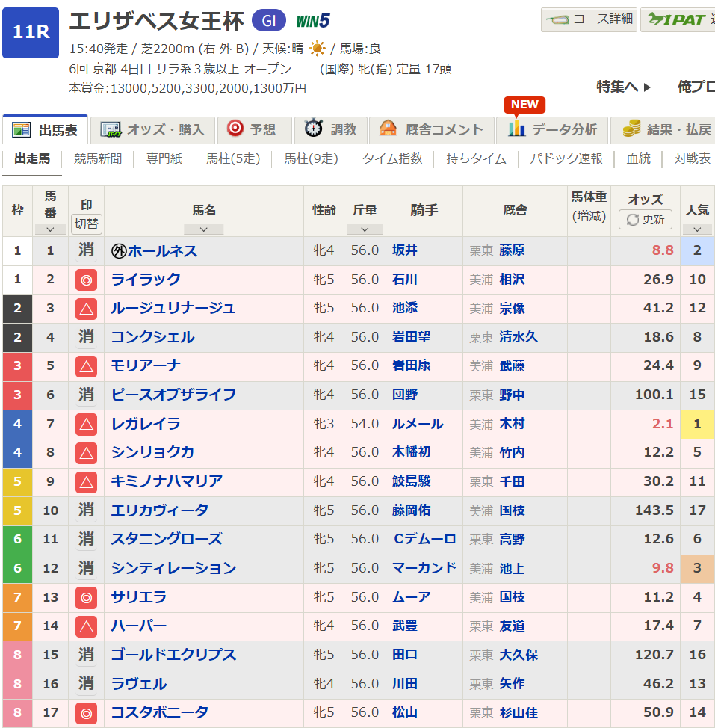This screenshot has height=728, width=715.
Task: Click the triangle mark icon for レガレイラ
Action: 87,425
